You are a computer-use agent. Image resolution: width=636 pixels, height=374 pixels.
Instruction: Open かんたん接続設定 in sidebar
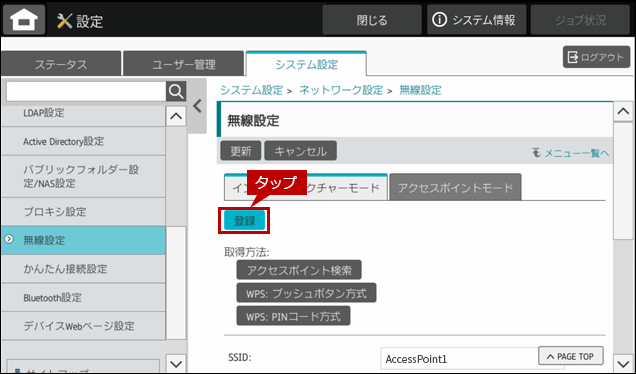coord(83,269)
